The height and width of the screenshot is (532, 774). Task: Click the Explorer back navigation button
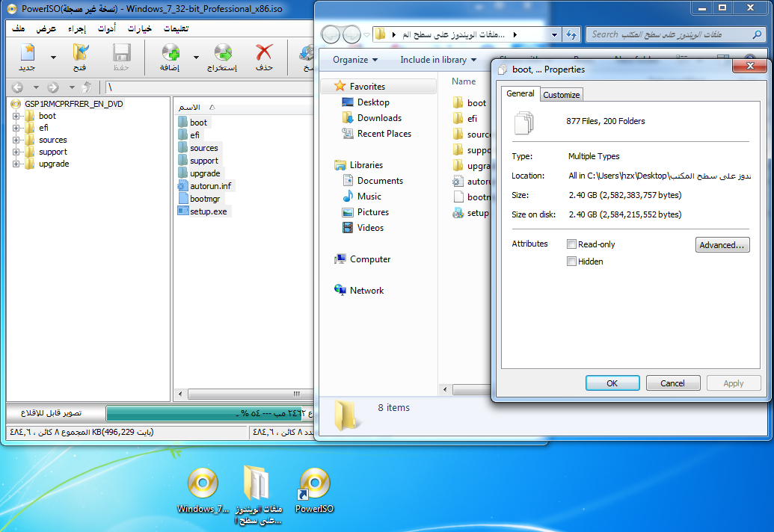coord(331,34)
